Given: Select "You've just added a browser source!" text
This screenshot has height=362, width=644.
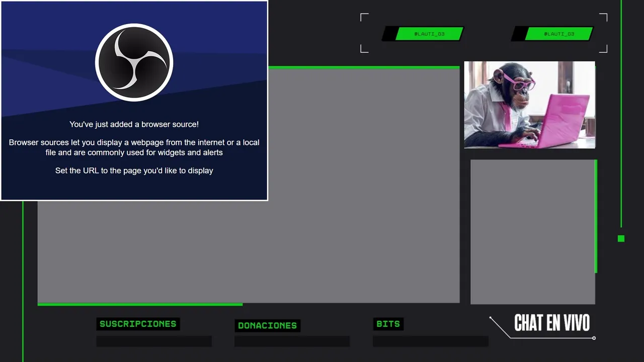Looking at the screenshot, I should click(134, 124).
